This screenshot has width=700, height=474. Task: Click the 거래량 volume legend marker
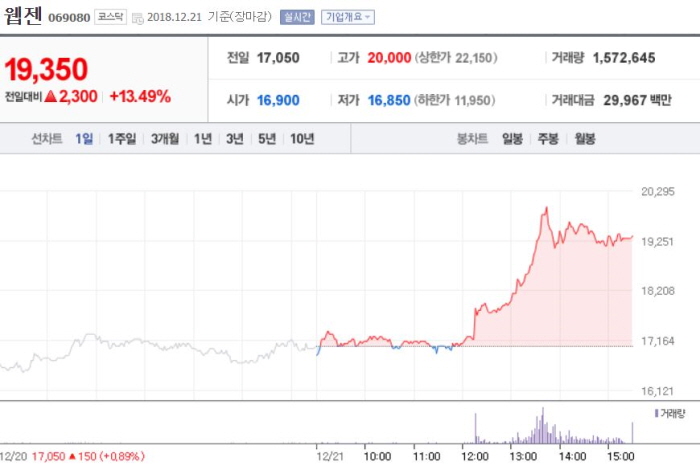657,413
